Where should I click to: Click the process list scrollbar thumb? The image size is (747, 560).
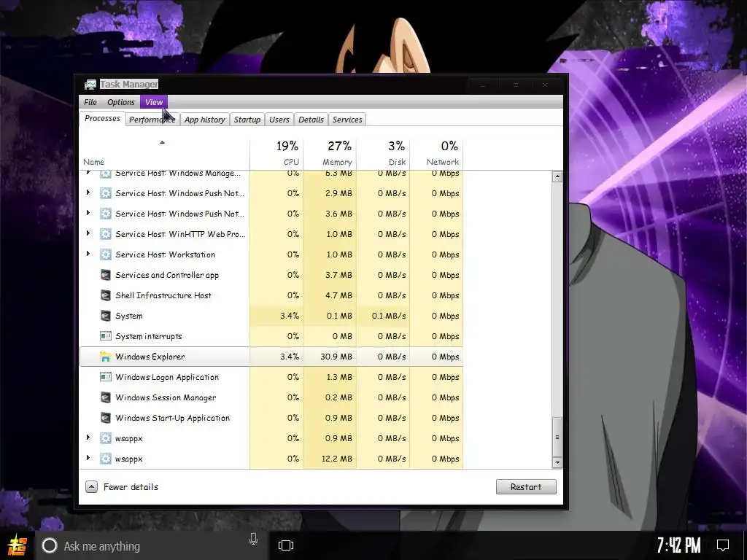coord(557,437)
